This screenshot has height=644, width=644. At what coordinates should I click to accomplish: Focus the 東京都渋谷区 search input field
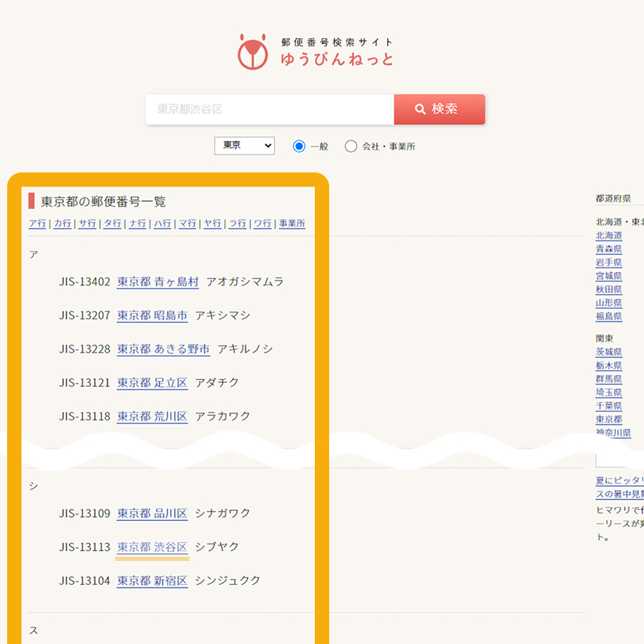[x=270, y=109]
